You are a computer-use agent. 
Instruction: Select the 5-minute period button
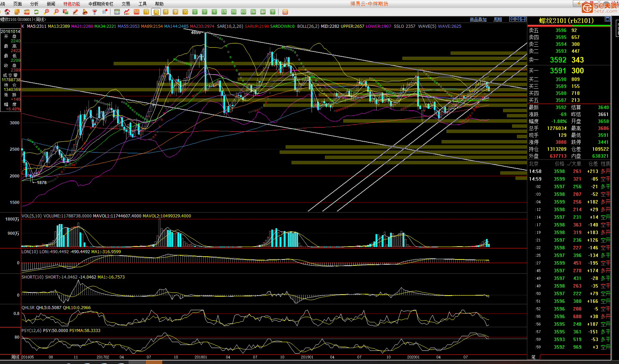point(214,12)
